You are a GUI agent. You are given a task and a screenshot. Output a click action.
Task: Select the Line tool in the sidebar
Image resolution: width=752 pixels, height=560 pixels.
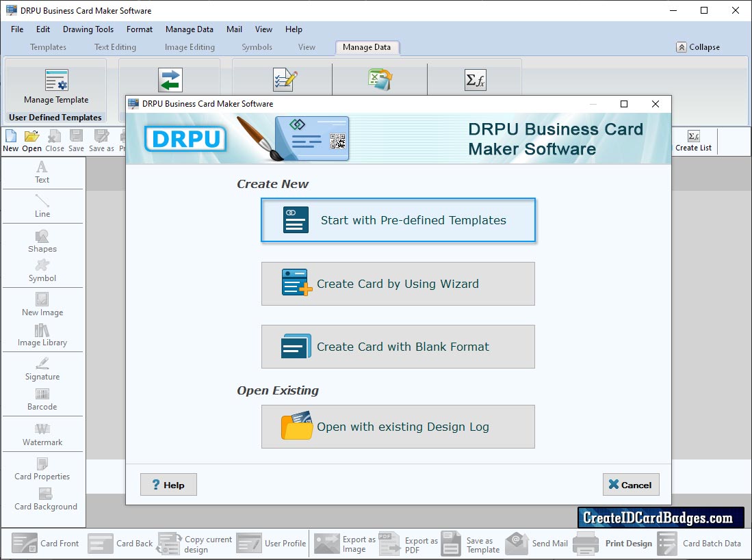42,206
